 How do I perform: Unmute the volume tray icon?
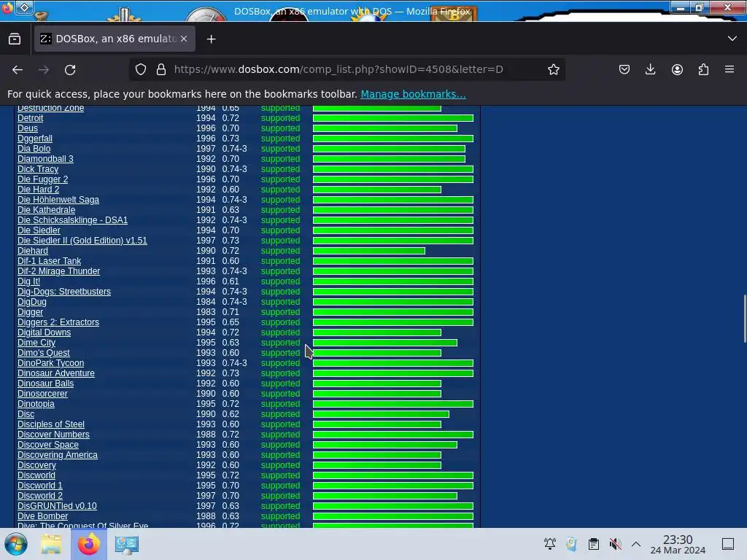[615, 544]
